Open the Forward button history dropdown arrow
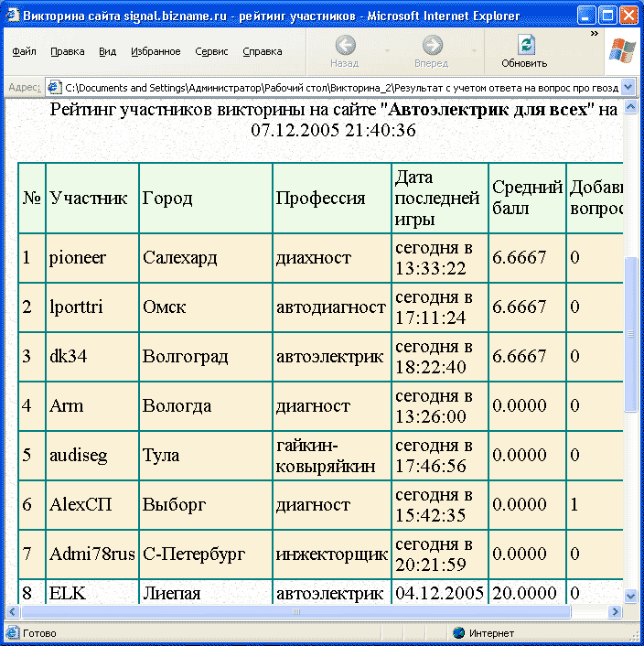The width and height of the screenshot is (644, 646). 474,51
